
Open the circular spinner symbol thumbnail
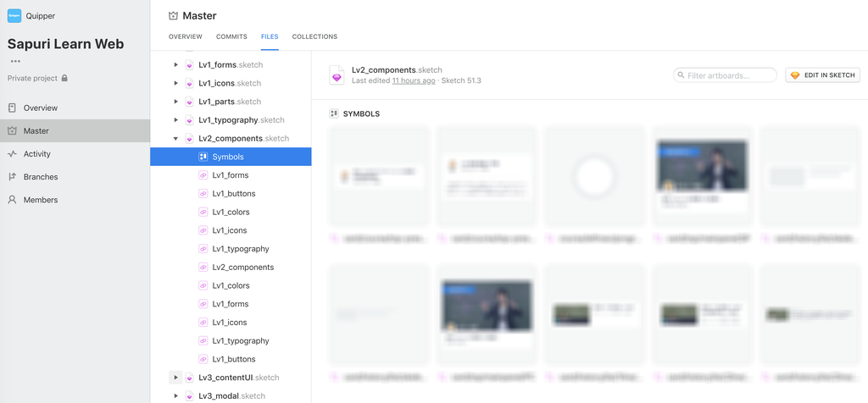(594, 177)
